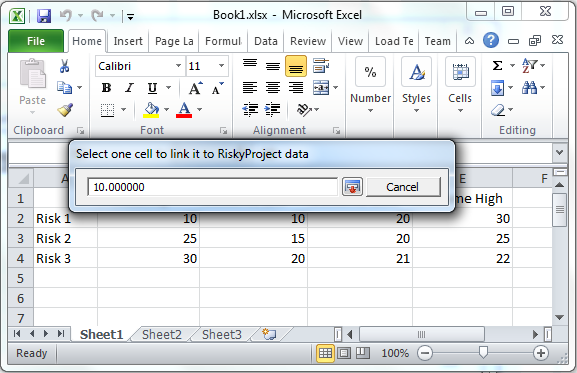Toggle Middle Align vertical alignment
Image resolution: width=577 pixels, height=373 pixels.
pyautogui.click(x=273, y=66)
